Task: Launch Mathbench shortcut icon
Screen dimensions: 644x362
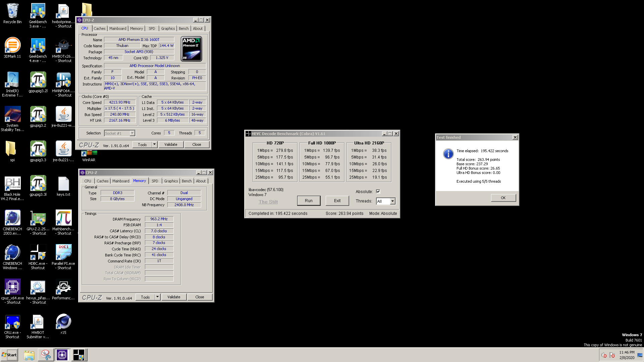Action: tap(63, 223)
